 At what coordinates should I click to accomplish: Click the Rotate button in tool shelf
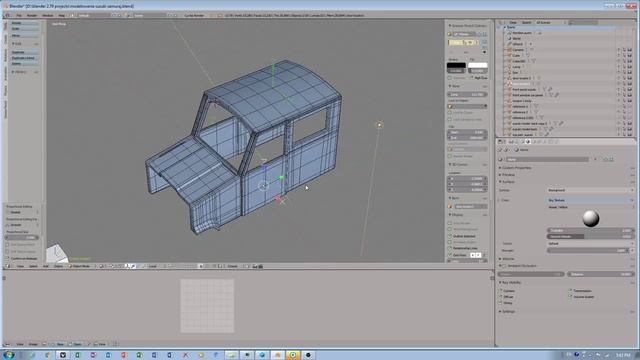point(24,23)
